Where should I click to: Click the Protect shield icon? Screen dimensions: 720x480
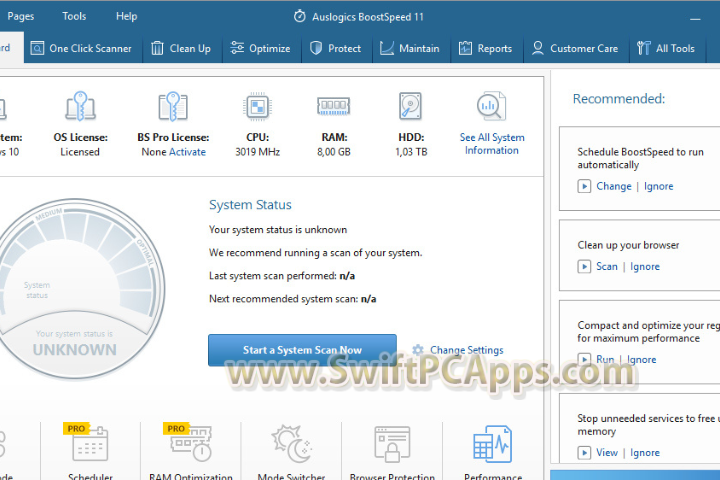(x=316, y=48)
